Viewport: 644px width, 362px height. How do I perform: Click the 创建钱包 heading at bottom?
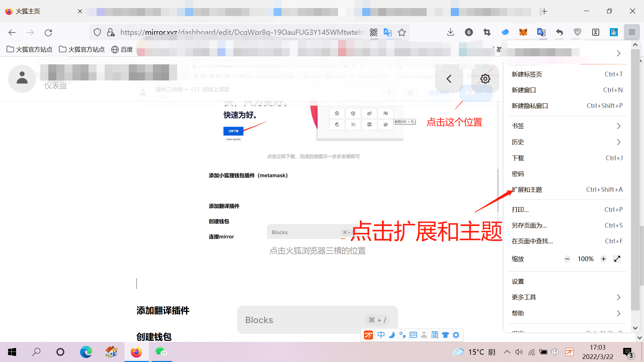click(x=154, y=337)
